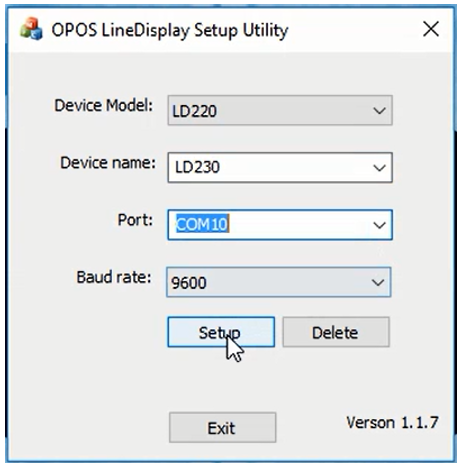This screenshot has width=461, height=468.
Task: Click the window title text in title bar
Action: coord(170,30)
